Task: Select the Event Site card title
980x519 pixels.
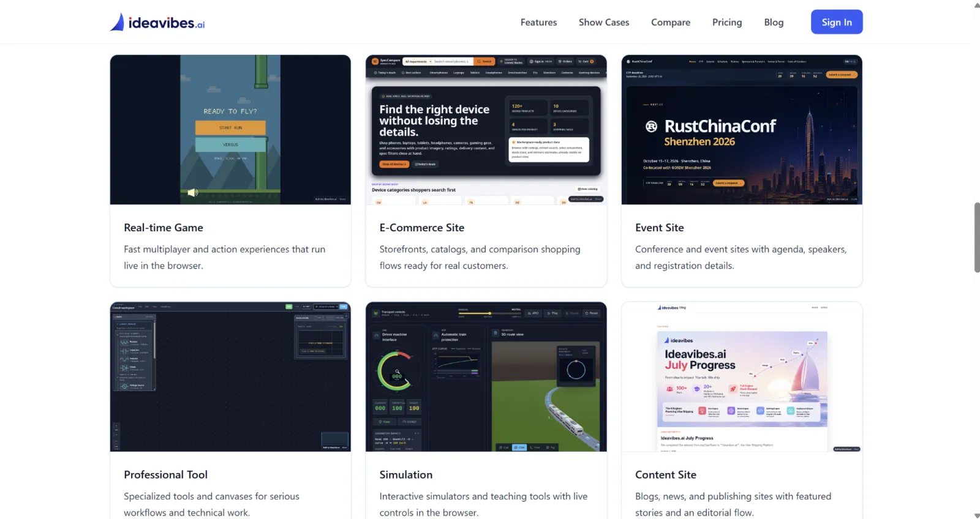Action: tap(660, 228)
